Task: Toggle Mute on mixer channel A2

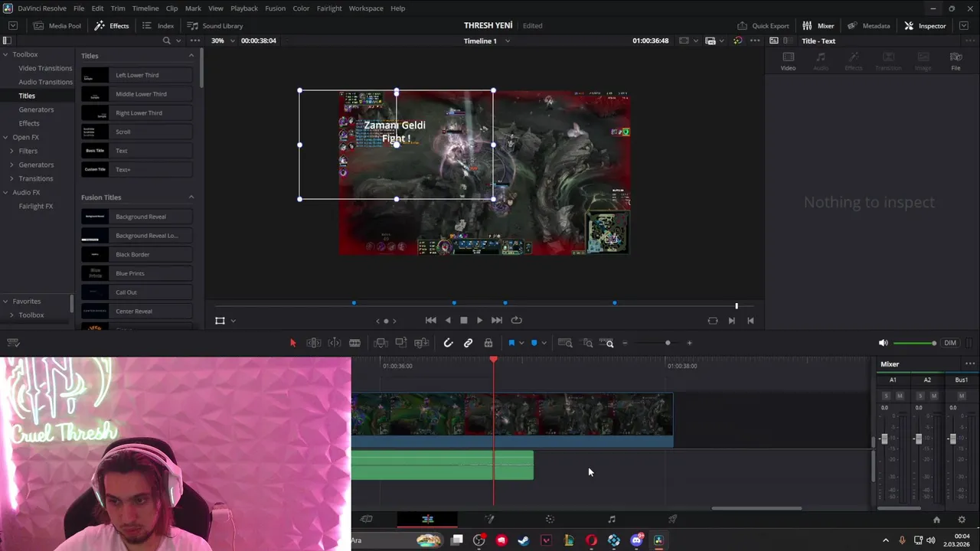Action: tap(934, 396)
